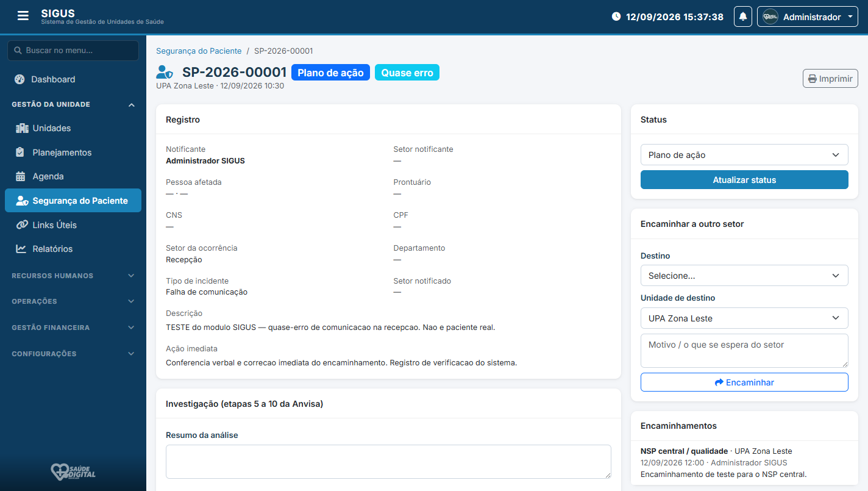Click the Unidades building icon
Screen dimensions: 868x491
click(x=22, y=128)
